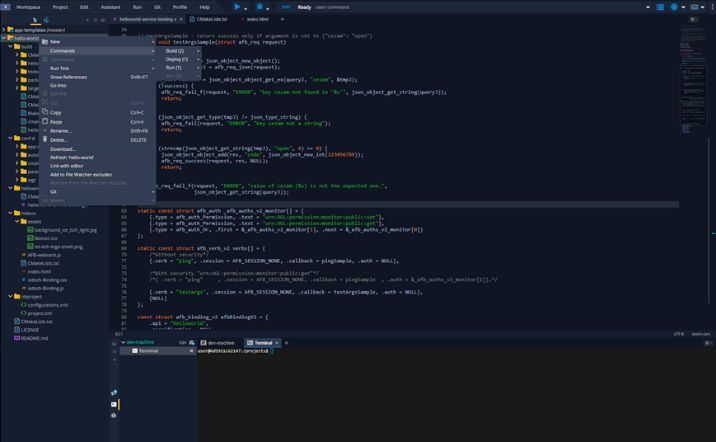Open the Deploy (1) submenu

[179, 59]
